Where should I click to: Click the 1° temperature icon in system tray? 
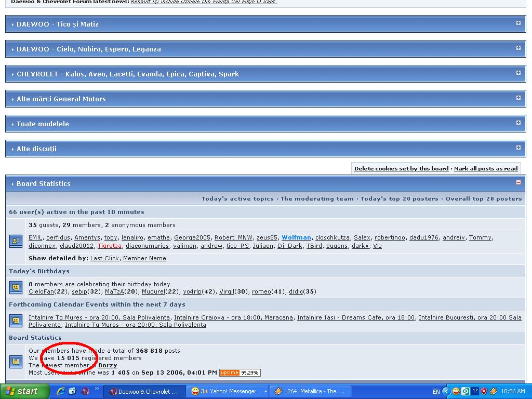coord(475,392)
